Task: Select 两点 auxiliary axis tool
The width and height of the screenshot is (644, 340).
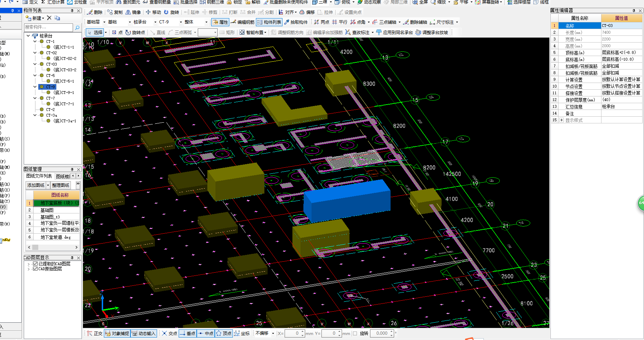Action: coord(321,22)
